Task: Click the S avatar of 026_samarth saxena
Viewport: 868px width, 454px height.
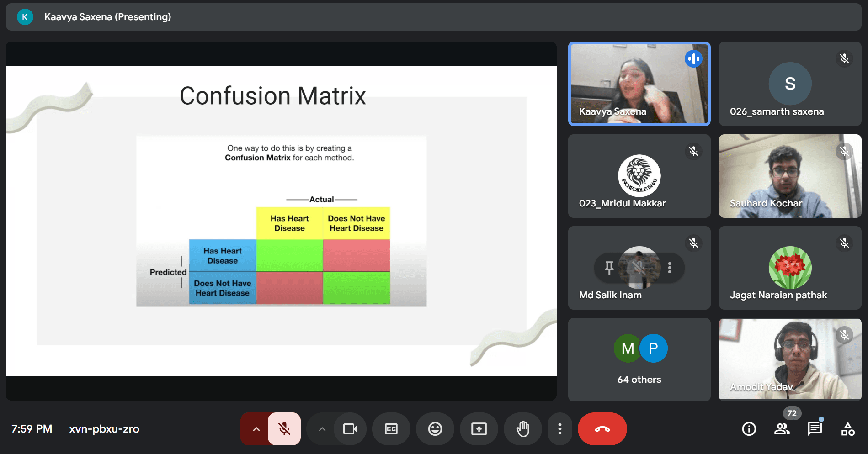Action: click(790, 84)
